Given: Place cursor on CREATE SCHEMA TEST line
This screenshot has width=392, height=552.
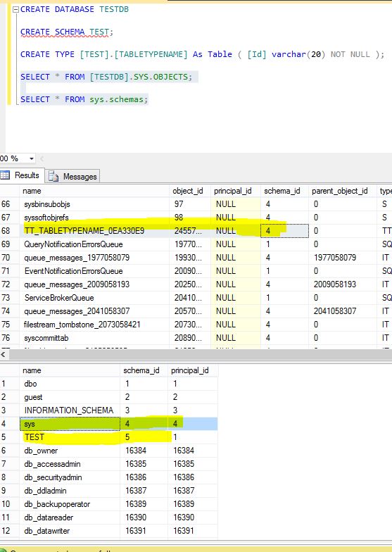Looking at the screenshot, I should point(67,32).
